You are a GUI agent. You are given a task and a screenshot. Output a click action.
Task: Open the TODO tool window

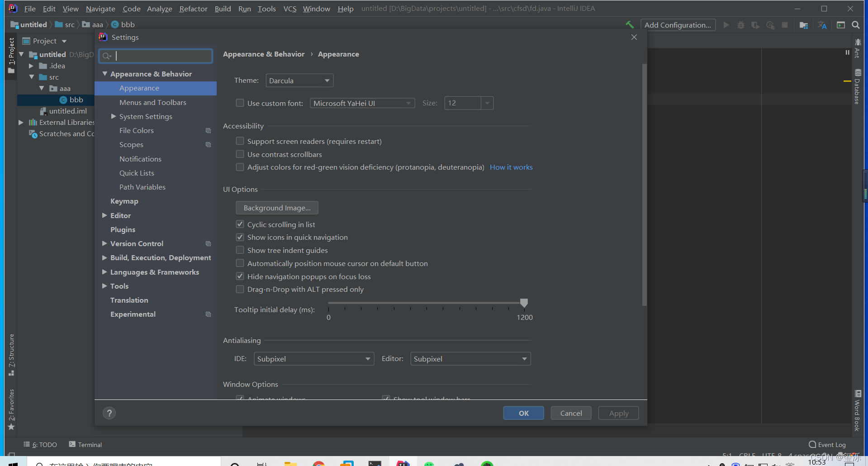click(40, 445)
